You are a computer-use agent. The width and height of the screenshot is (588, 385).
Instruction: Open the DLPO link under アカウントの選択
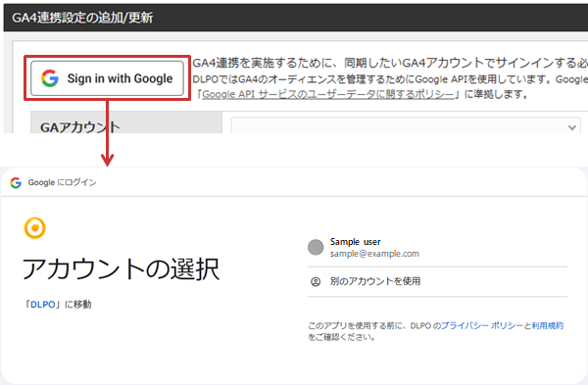point(43,305)
